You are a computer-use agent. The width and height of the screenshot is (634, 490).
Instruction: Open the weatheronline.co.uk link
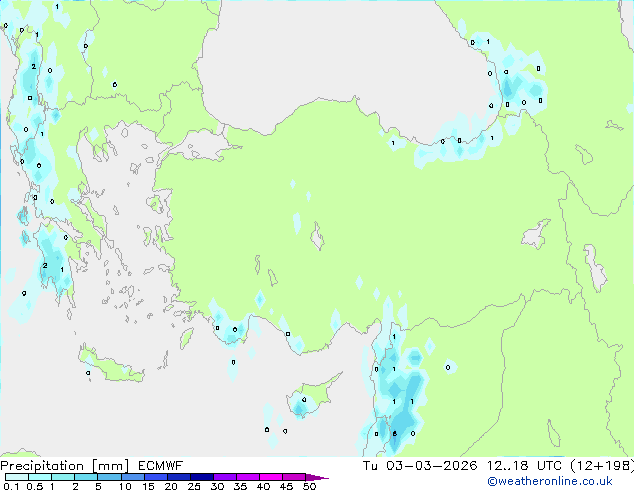(550, 481)
